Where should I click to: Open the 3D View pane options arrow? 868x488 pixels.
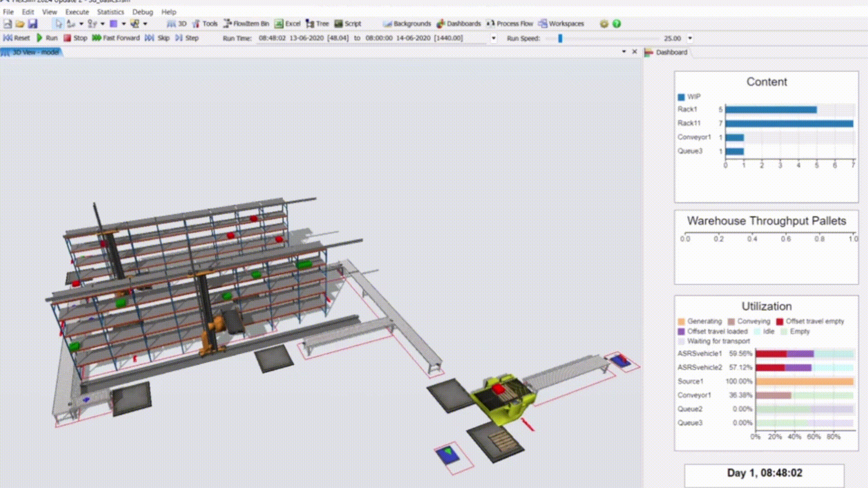coord(624,52)
